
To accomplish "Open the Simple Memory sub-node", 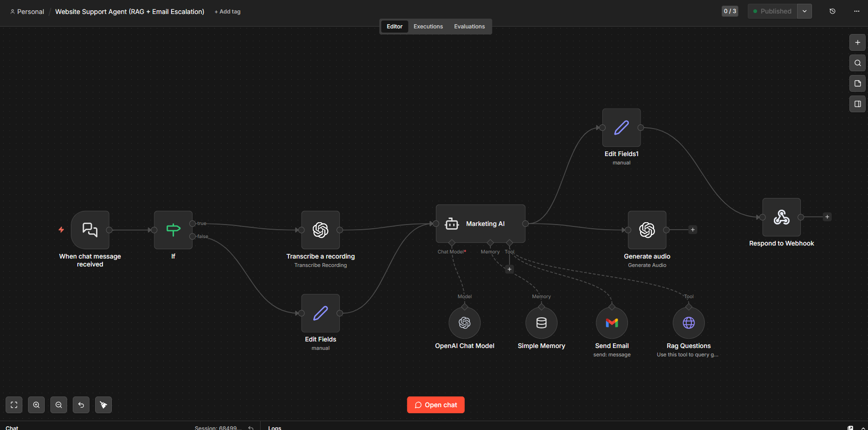I will 542,323.
